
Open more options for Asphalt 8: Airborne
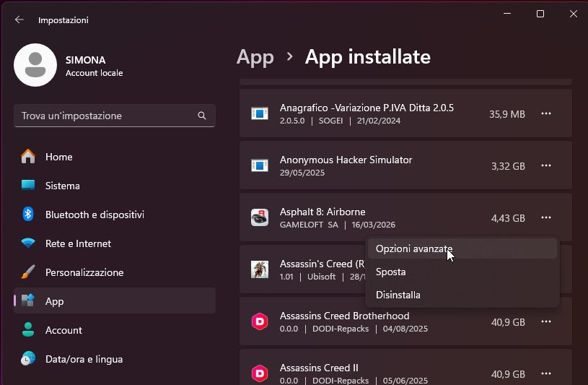pos(546,217)
